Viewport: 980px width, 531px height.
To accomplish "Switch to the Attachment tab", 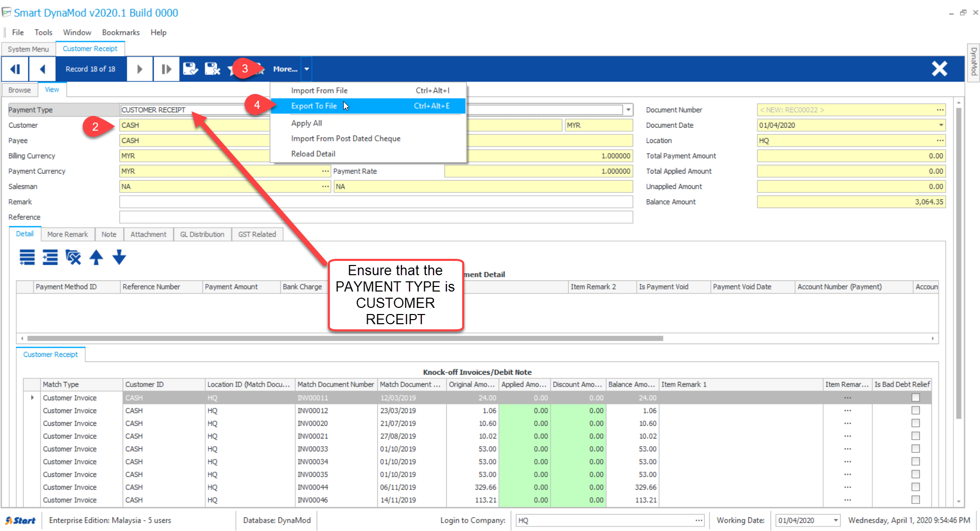I will click(x=148, y=234).
